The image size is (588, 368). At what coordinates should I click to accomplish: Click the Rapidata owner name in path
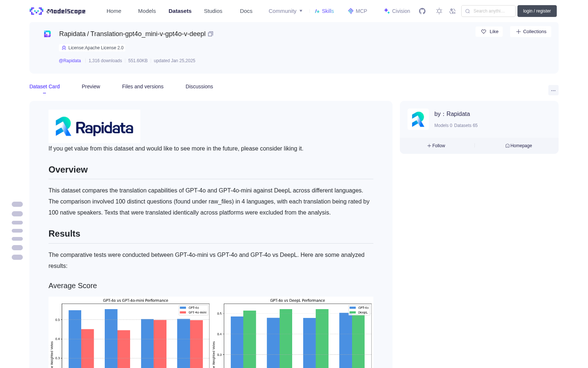pyautogui.click(x=72, y=34)
